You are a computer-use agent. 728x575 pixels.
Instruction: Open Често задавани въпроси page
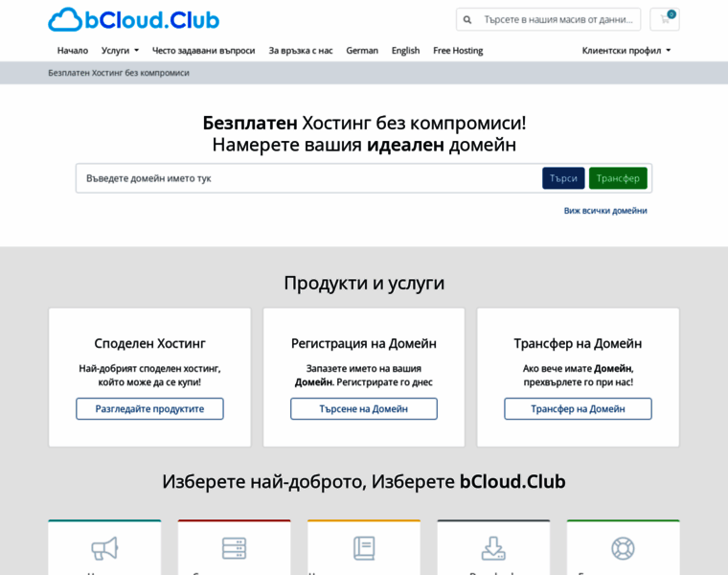tap(204, 51)
